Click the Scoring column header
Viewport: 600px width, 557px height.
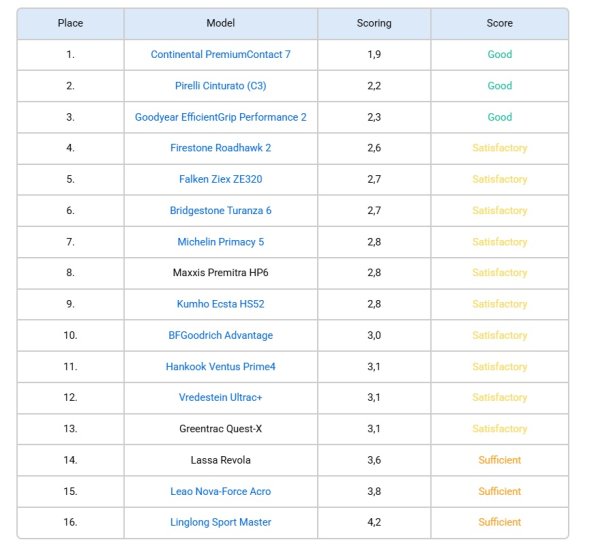[374, 23]
